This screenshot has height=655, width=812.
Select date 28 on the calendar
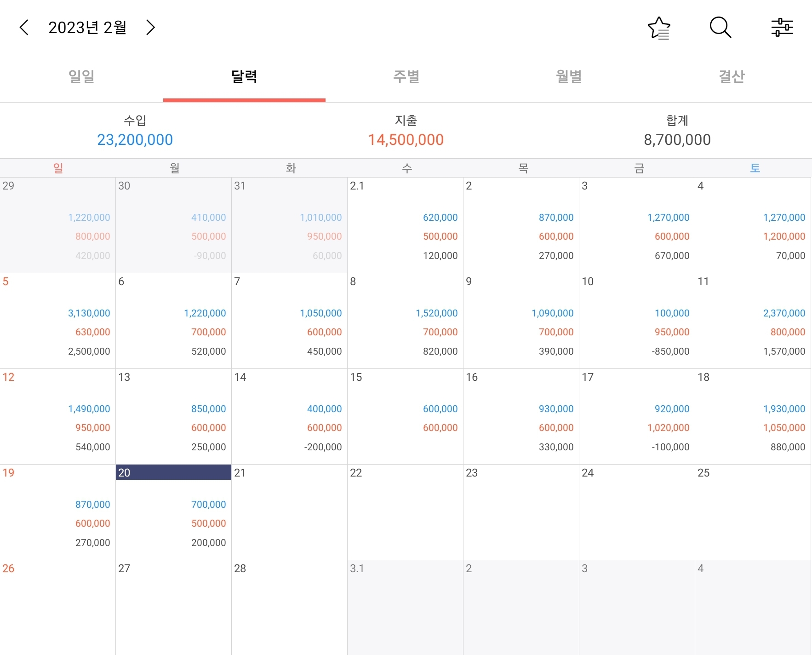pos(289,608)
